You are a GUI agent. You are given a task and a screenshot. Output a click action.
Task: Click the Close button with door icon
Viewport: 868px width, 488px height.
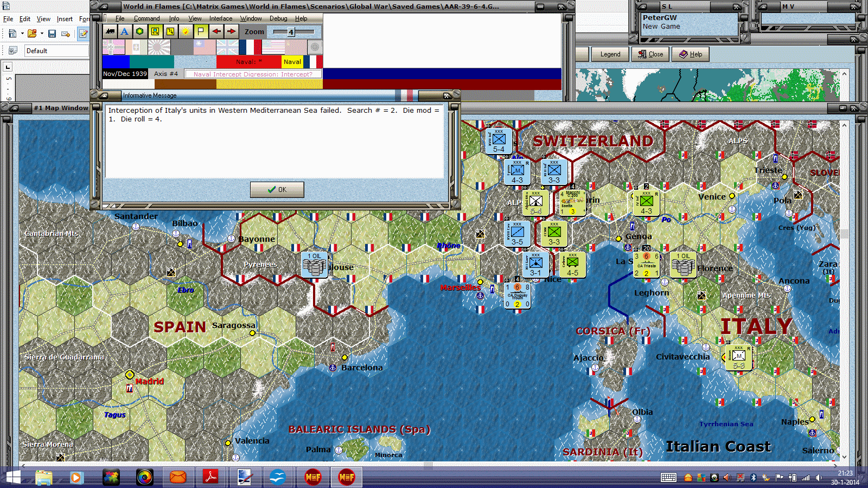point(650,54)
